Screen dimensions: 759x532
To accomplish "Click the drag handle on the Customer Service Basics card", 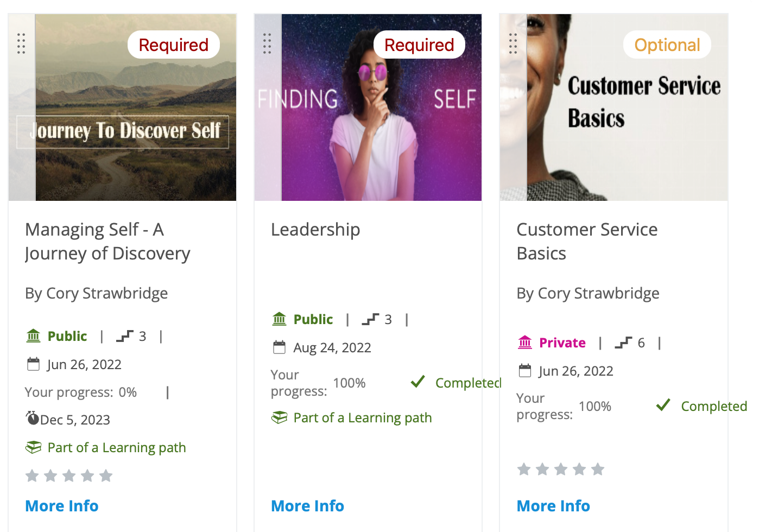I will (x=513, y=45).
